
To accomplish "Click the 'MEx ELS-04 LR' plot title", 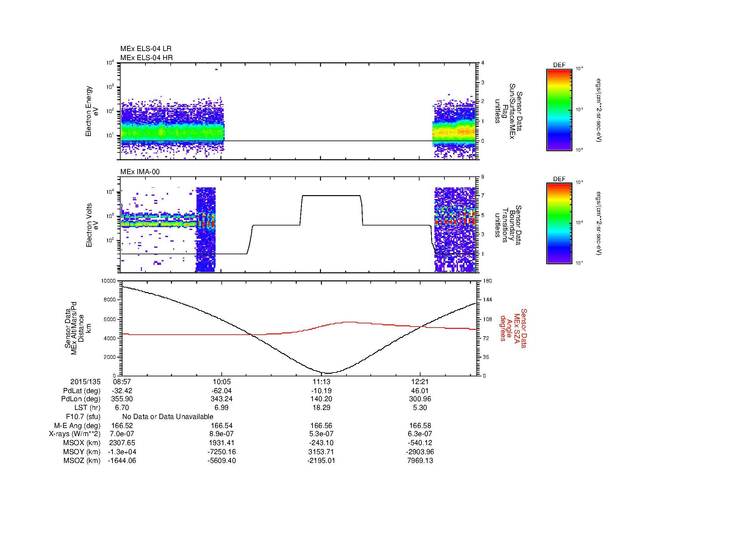I will click(146, 49).
